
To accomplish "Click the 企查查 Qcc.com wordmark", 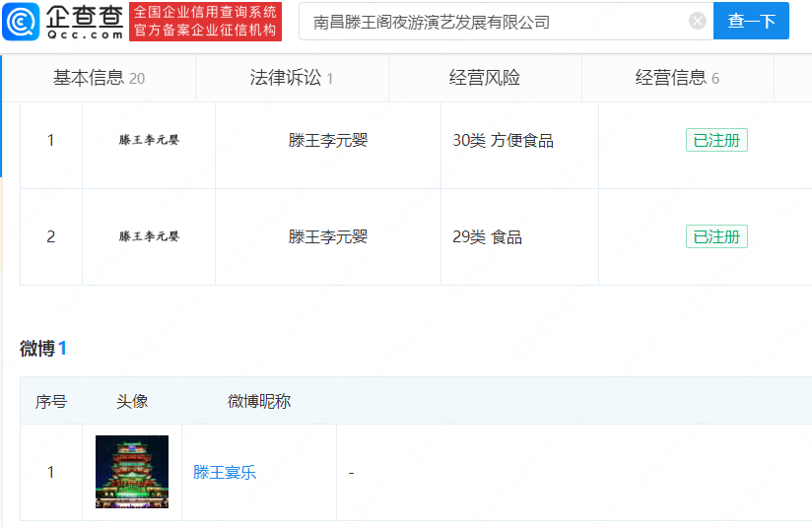I will 85,23.
